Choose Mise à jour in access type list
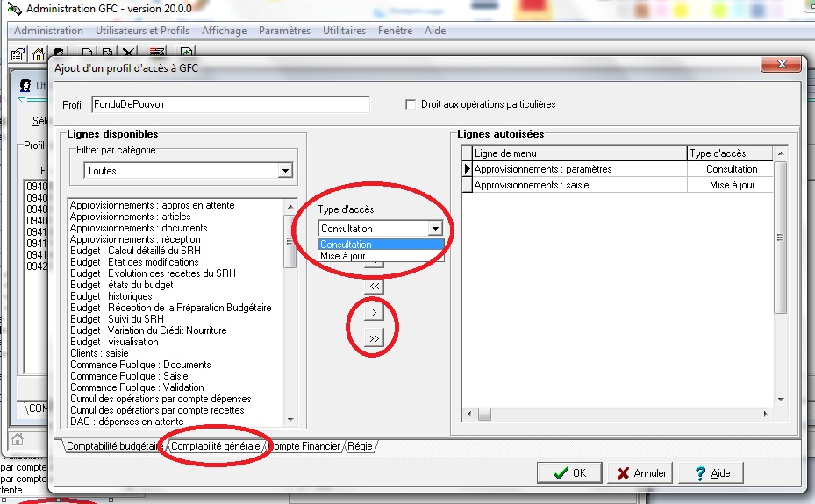The height and width of the screenshot is (504, 815). (343, 256)
